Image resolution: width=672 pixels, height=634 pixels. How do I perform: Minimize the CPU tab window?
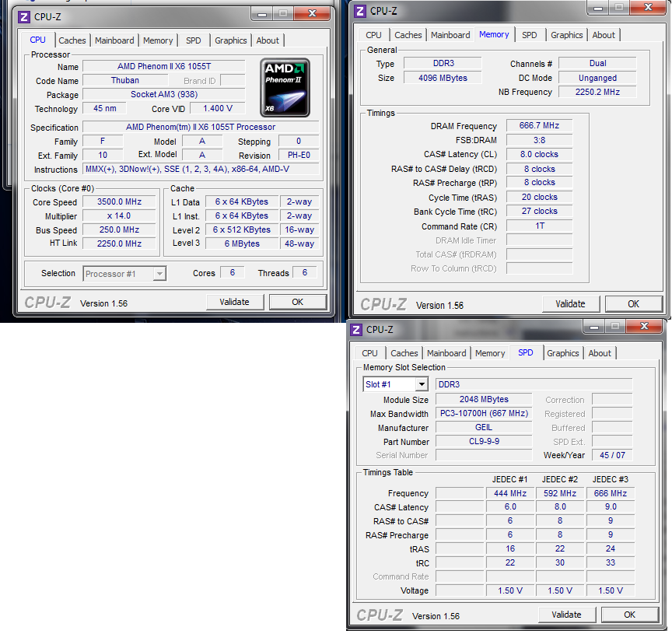point(262,14)
